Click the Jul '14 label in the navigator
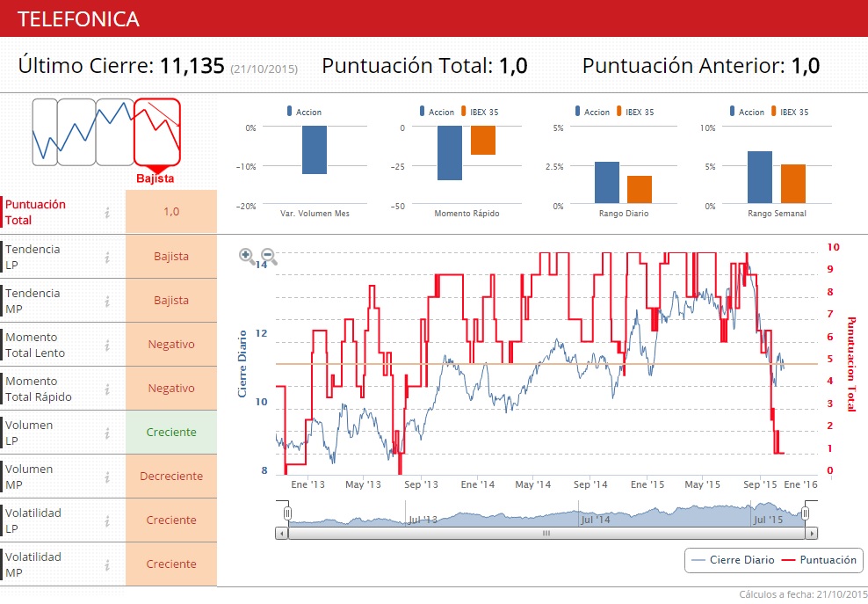The image size is (868, 604). (x=595, y=520)
